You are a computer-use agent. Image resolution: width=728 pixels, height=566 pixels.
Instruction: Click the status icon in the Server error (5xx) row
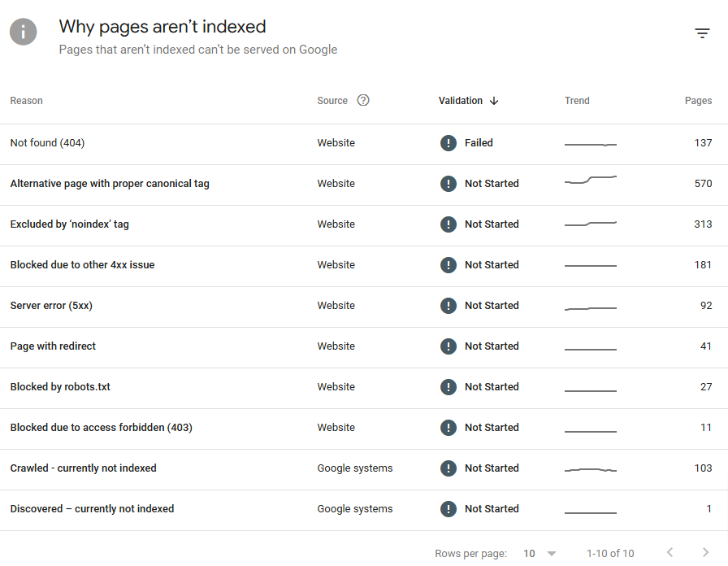coord(448,306)
